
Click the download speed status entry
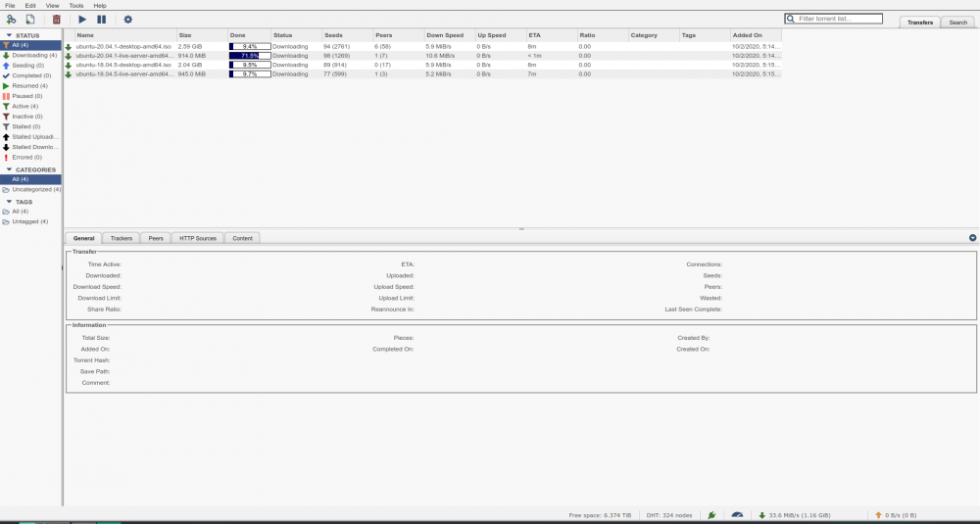coord(794,515)
